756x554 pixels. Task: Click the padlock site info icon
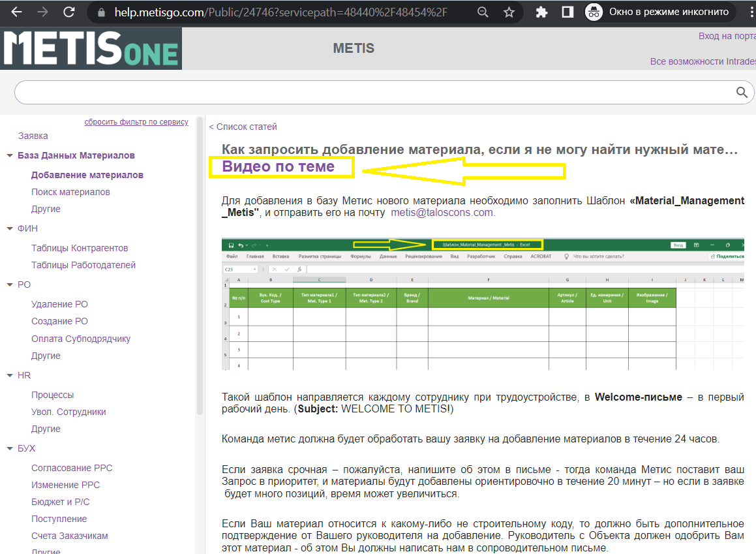pyautogui.click(x=101, y=12)
